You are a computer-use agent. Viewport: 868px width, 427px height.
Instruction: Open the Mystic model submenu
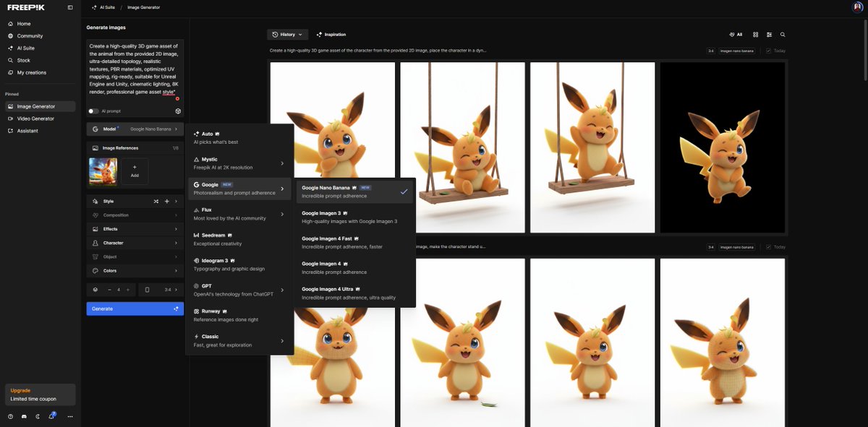[x=239, y=163]
